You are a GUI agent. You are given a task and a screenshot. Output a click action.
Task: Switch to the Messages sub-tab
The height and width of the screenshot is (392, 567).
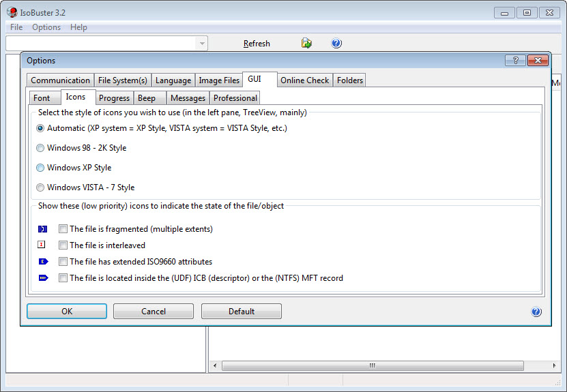click(188, 98)
